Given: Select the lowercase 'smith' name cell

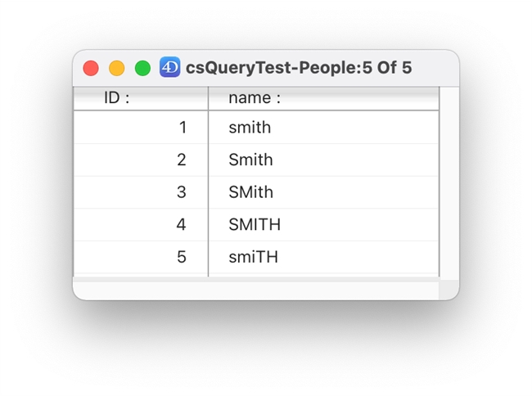Looking at the screenshot, I should (250, 128).
